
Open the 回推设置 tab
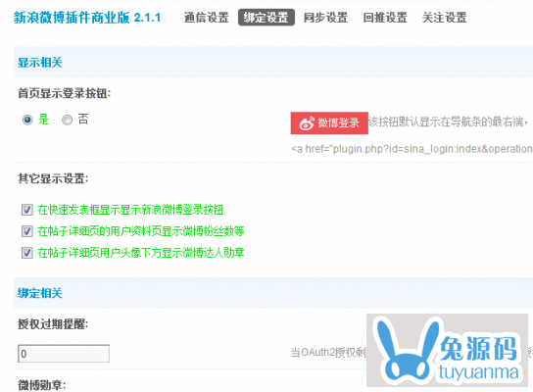(385, 18)
